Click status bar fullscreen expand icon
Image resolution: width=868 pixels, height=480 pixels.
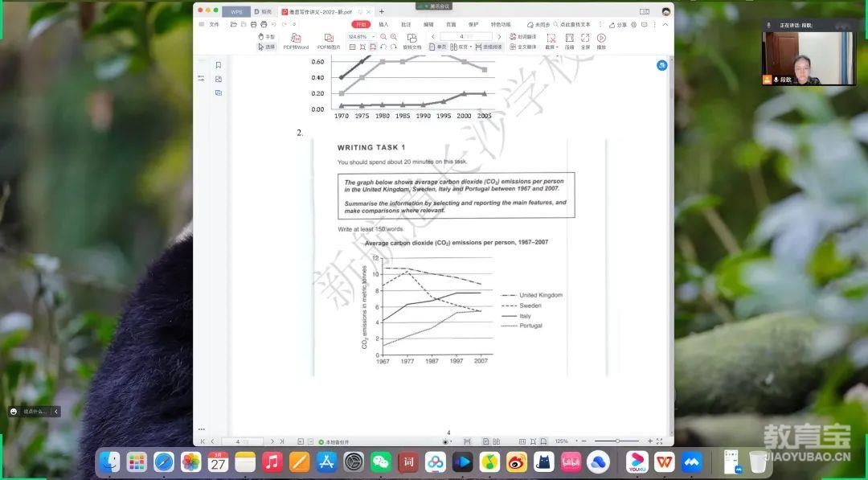point(659,441)
